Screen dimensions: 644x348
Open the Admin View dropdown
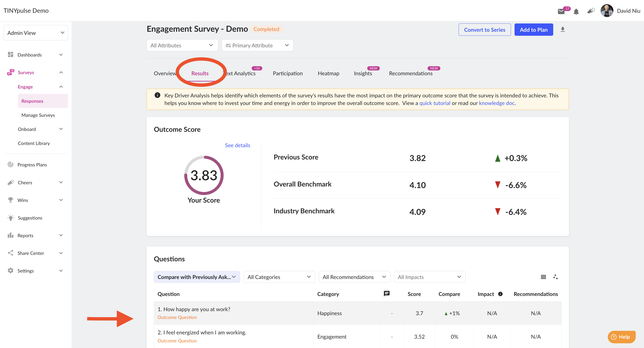(36, 33)
